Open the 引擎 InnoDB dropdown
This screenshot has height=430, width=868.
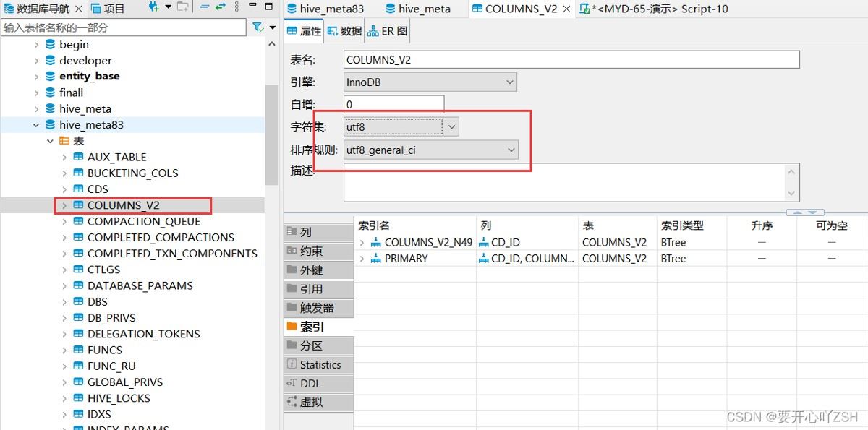click(430, 82)
